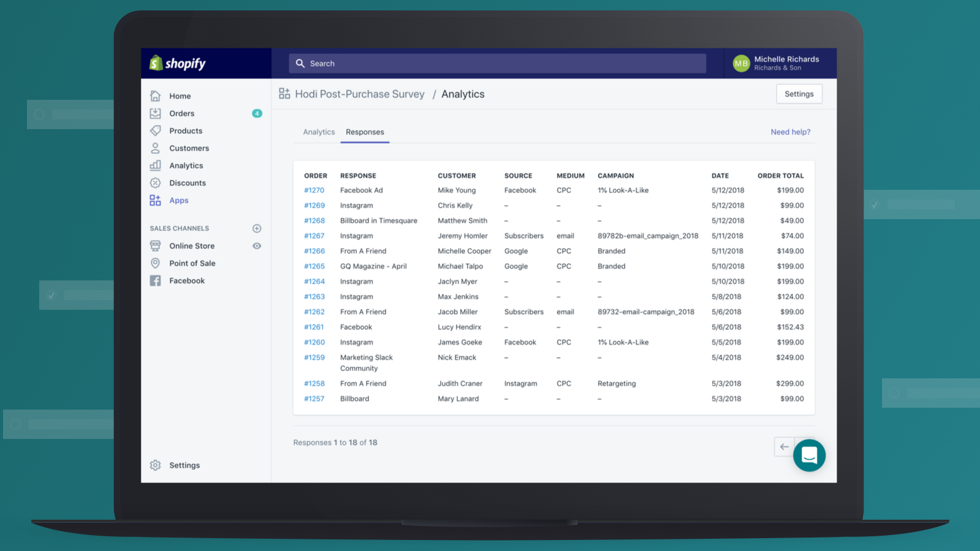Click the RESPONSE column header
The height and width of the screenshot is (551, 980).
coord(358,176)
